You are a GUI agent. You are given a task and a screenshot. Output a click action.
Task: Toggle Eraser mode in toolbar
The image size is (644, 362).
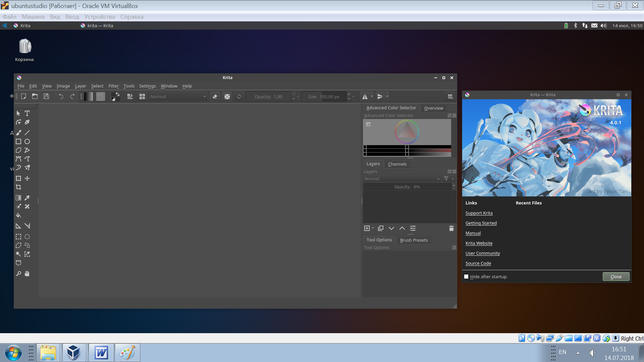pyautogui.click(x=215, y=97)
